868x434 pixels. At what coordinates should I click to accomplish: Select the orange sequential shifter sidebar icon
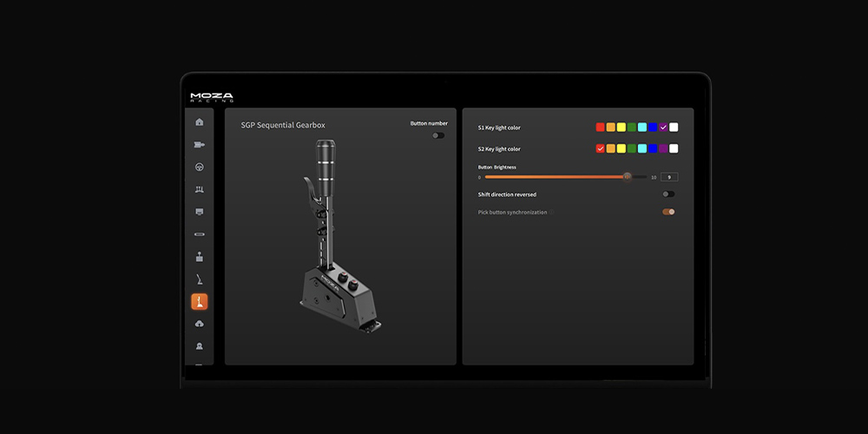[200, 302]
